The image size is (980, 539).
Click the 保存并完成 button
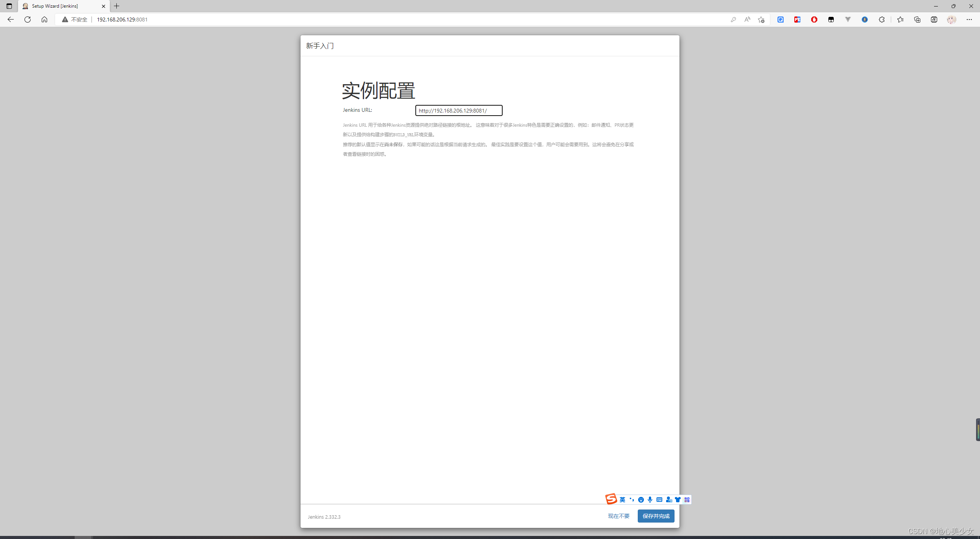(x=656, y=516)
